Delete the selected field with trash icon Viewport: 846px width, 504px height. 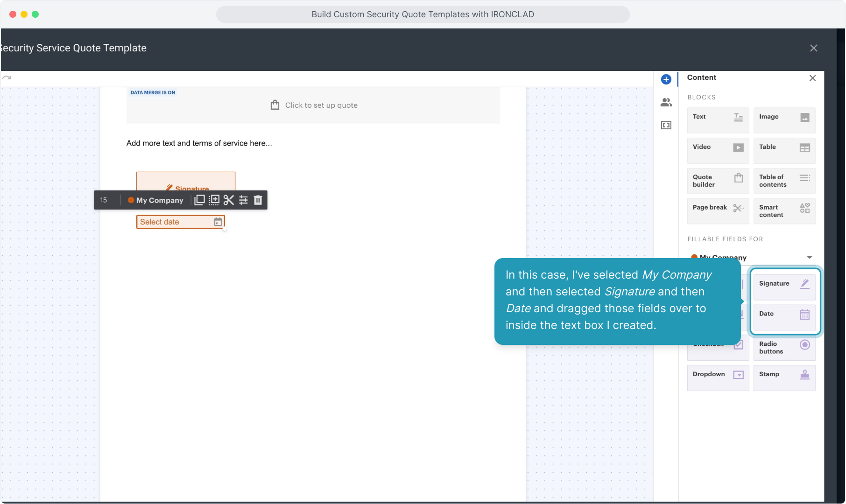[x=258, y=200]
